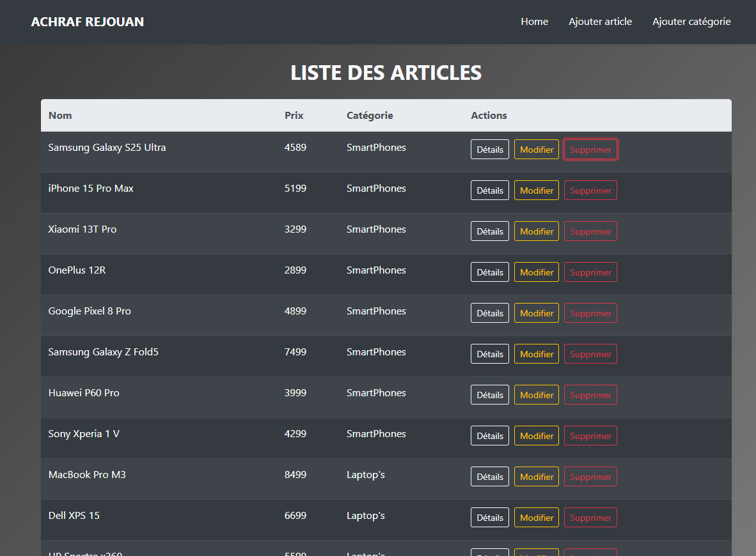Image resolution: width=756 pixels, height=556 pixels.
Task: Click the Dell XPS 15 name
Action: 74,516
